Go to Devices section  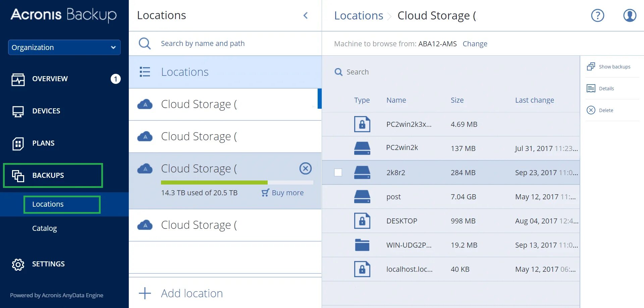coord(46,111)
